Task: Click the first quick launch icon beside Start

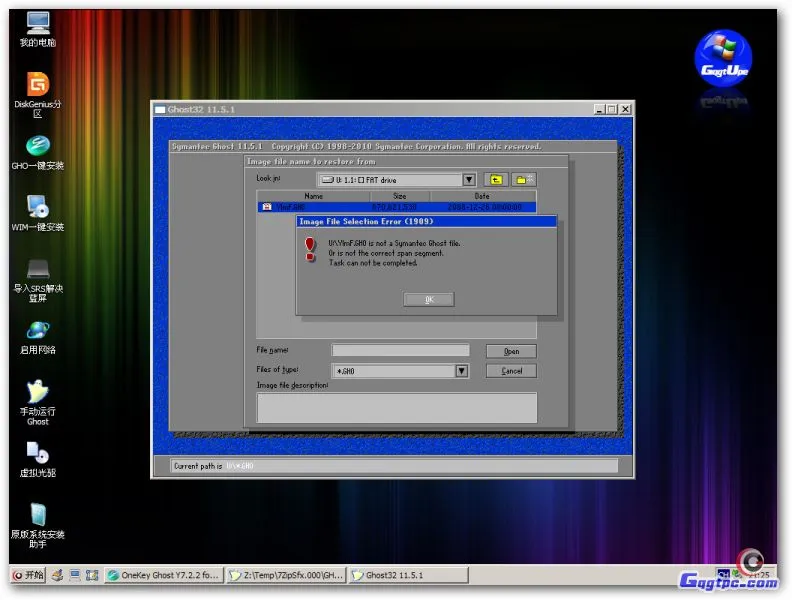Action: [x=58, y=575]
